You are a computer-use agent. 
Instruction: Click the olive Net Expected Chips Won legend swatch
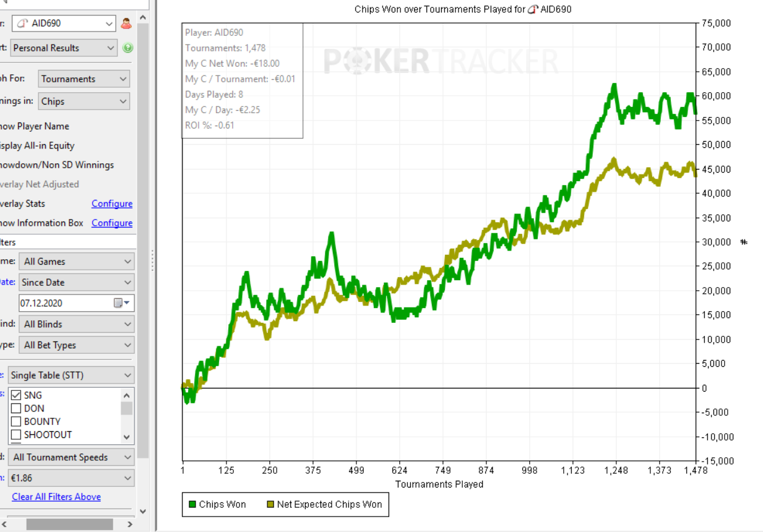(x=270, y=505)
